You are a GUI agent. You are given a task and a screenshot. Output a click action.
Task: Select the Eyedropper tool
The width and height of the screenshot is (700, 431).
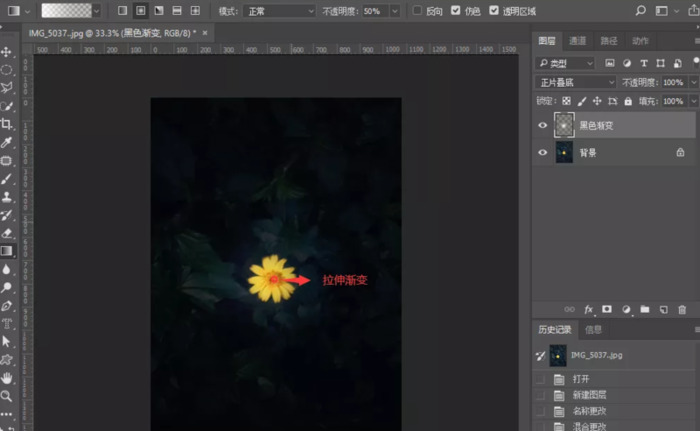pos(6,142)
